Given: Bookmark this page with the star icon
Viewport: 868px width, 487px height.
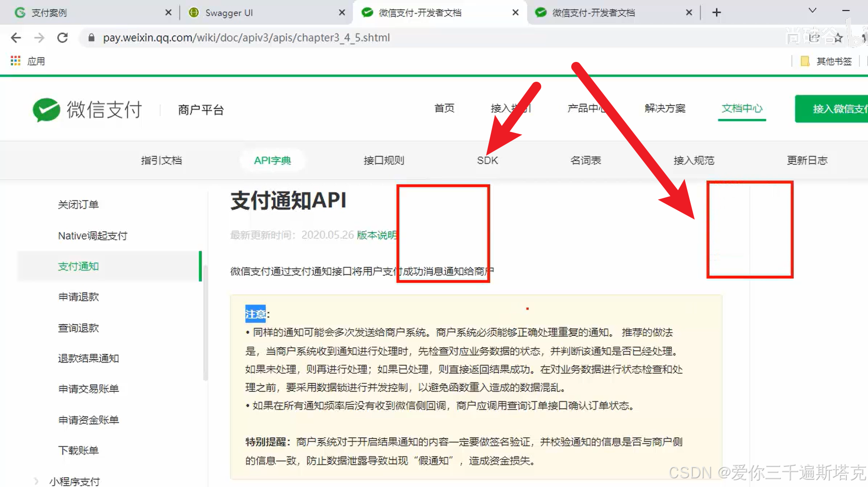Looking at the screenshot, I should coord(838,38).
